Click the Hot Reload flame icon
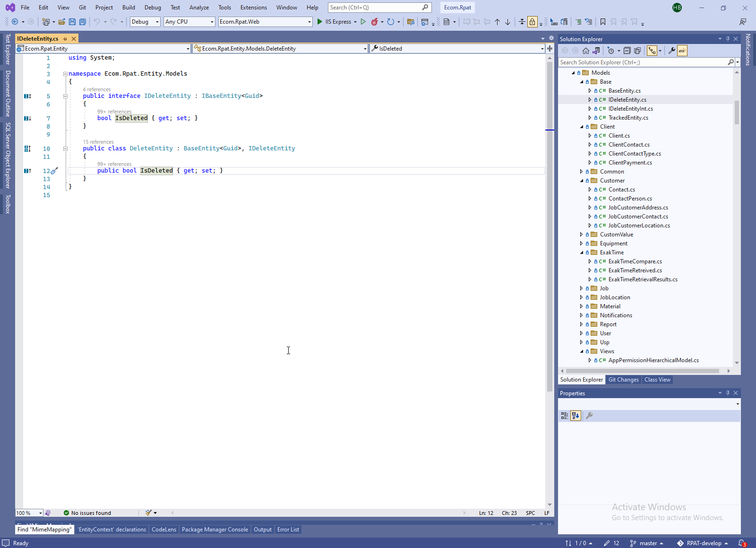The width and height of the screenshot is (756, 548). pyautogui.click(x=375, y=22)
